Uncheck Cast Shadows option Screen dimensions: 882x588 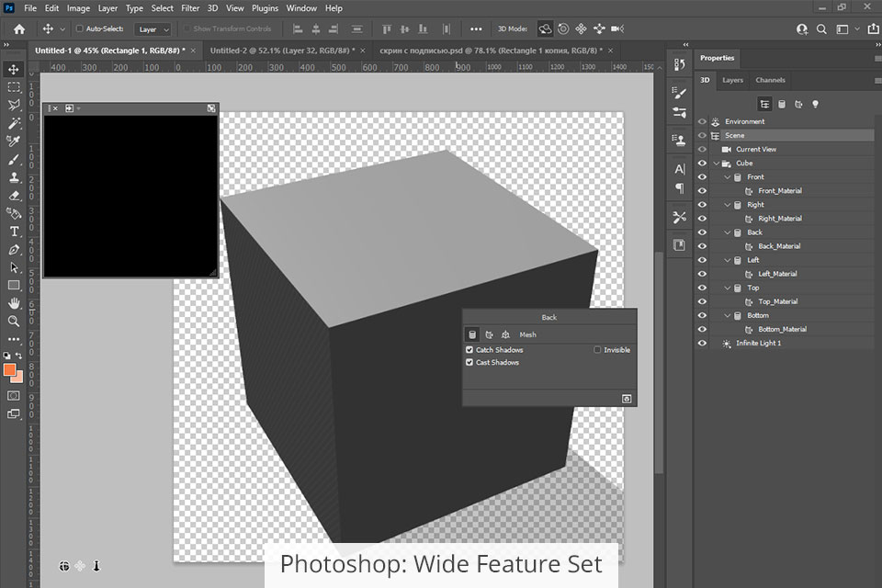pos(469,362)
